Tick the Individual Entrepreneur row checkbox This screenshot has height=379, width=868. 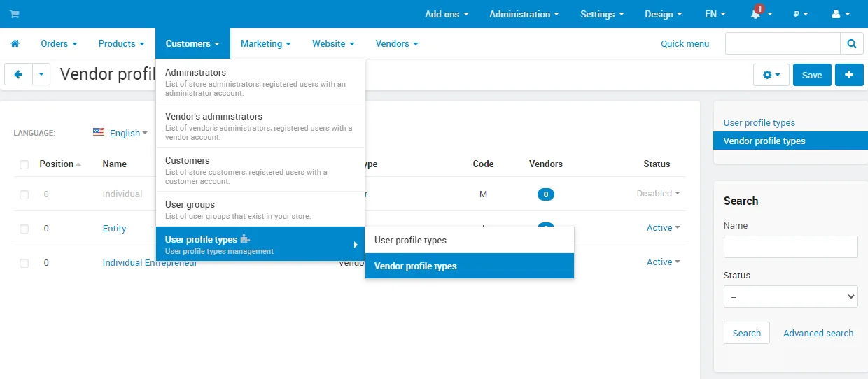click(24, 263)
